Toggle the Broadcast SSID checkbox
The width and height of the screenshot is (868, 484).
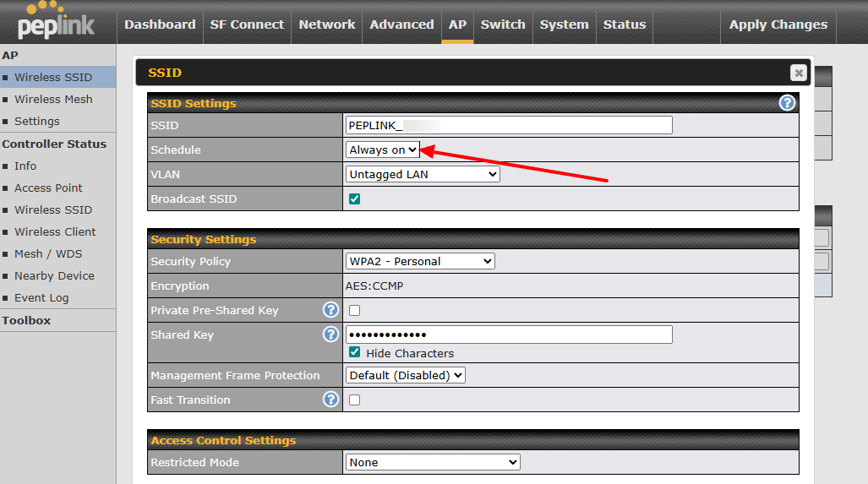[355, 198]
